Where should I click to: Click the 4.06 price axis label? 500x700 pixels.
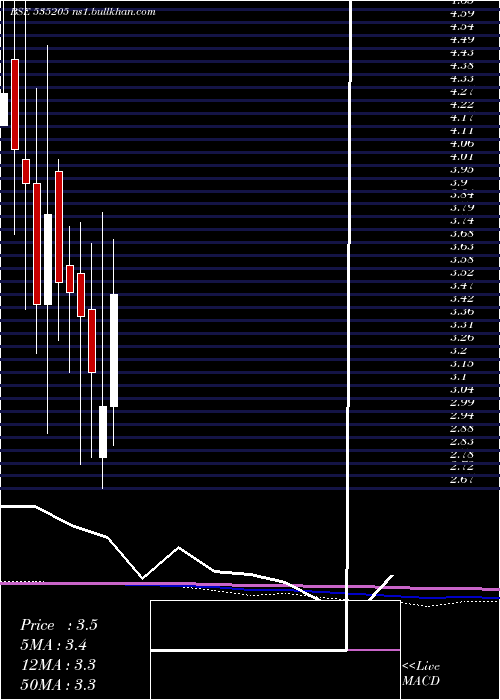[x=462, y=143]
